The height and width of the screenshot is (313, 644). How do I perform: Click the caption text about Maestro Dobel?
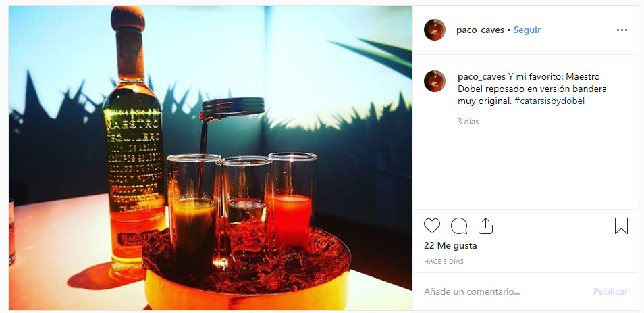(527, 89)
